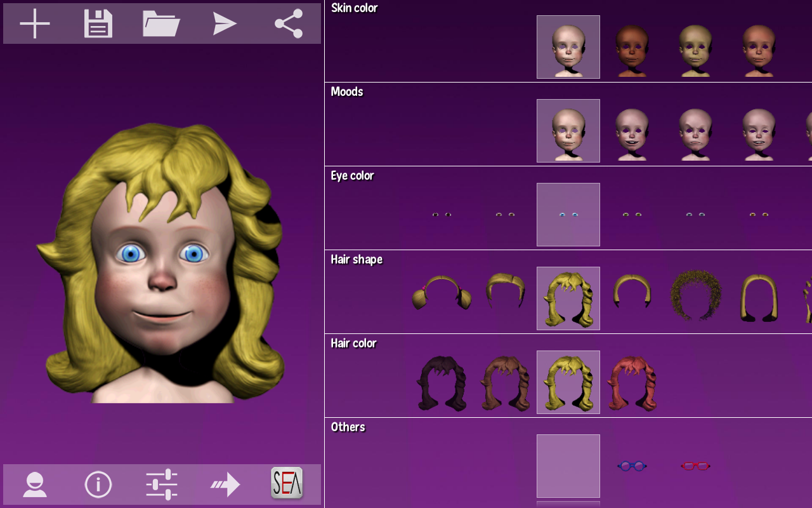
Task: Choose the first eye color option
Action: click(x=442, y=215)
